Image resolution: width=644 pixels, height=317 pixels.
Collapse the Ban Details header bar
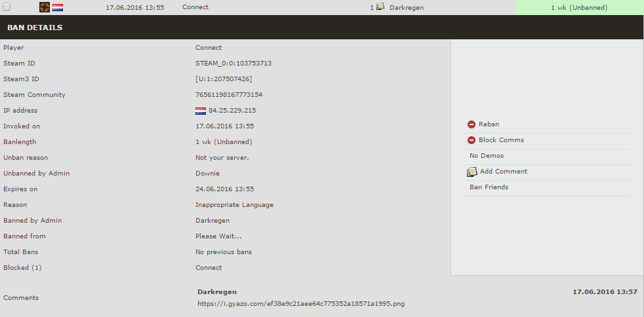(322, 28)
